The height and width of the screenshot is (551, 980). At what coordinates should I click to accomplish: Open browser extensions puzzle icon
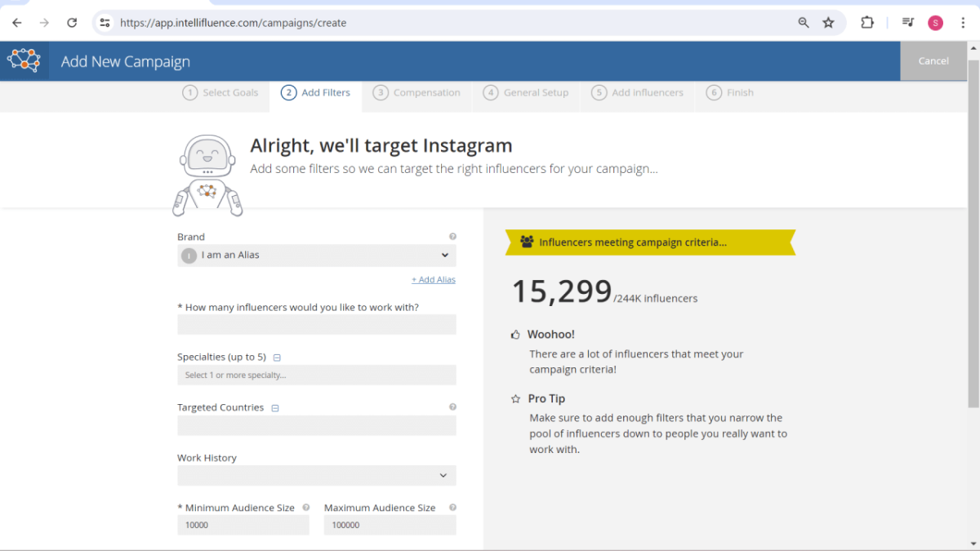(x=867, y=23)
